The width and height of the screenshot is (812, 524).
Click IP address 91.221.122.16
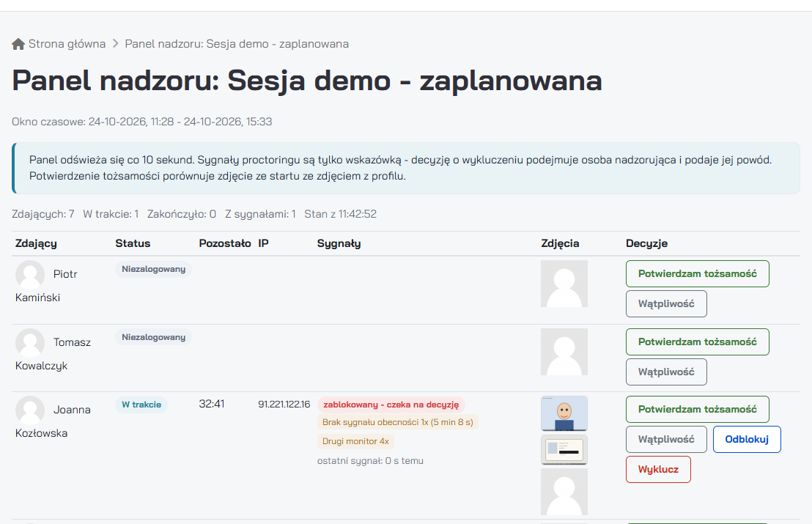[284, 404]
